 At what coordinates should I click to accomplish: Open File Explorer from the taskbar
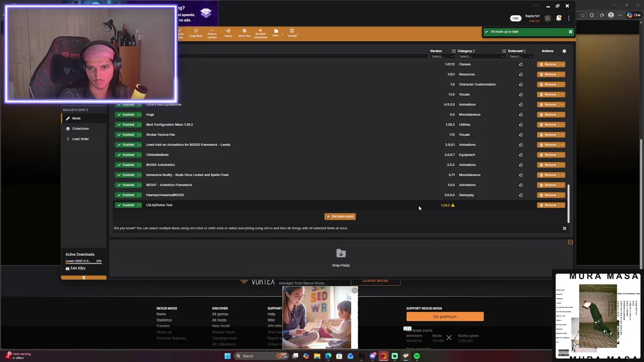[x=317, y=356]
